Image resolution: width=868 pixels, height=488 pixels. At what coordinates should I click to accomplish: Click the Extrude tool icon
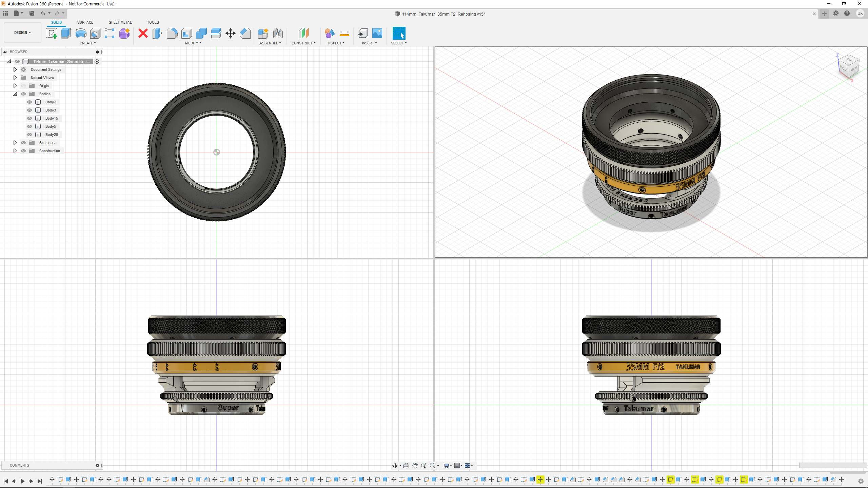tap(66, 33)
